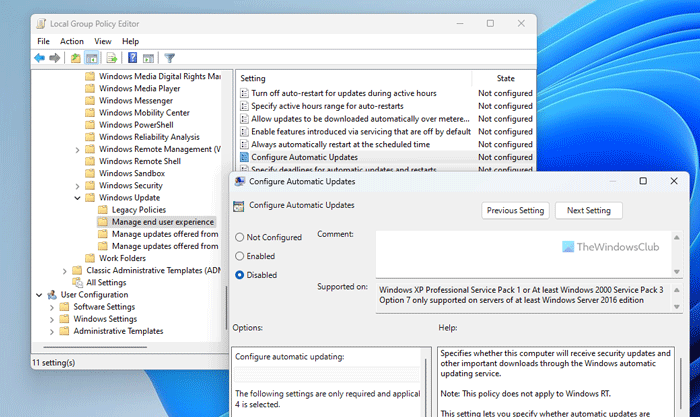Select the Not Configured radio button

coord(239,237)
